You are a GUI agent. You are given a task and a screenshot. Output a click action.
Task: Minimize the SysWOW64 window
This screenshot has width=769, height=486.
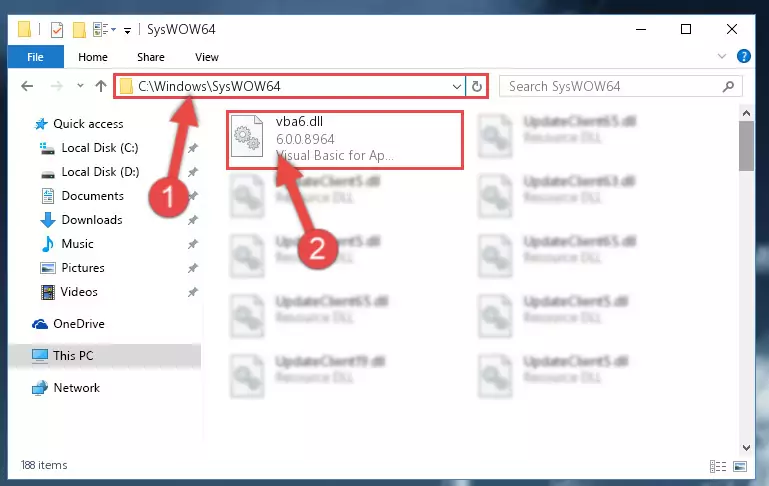pyautogui.click(x=641, y=29)
